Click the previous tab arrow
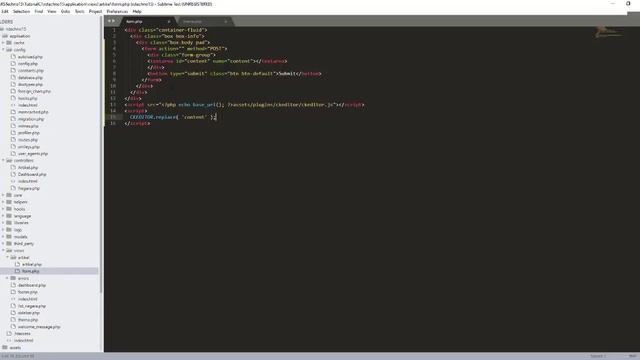 [x=109, y=21]
